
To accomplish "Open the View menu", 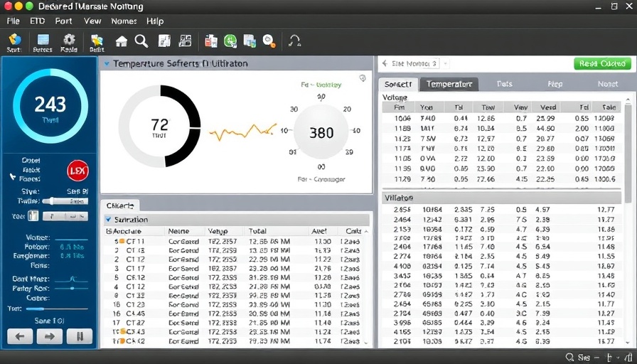I will point(92,21).
